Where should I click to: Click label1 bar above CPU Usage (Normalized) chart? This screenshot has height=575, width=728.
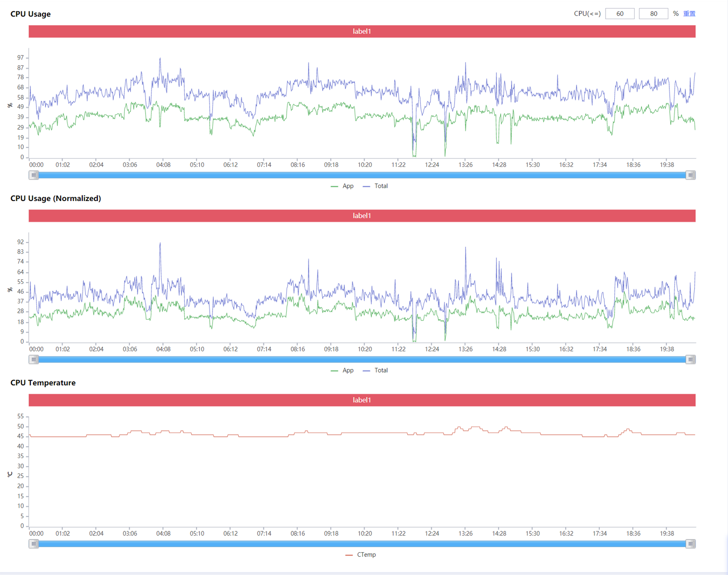pyautogui.click(x=362, y=216)
